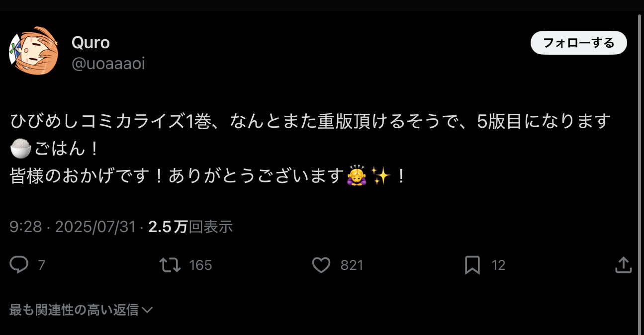Click the 12 bookmarks count
This screenshot has height=335, width=644.
(499, 265)
